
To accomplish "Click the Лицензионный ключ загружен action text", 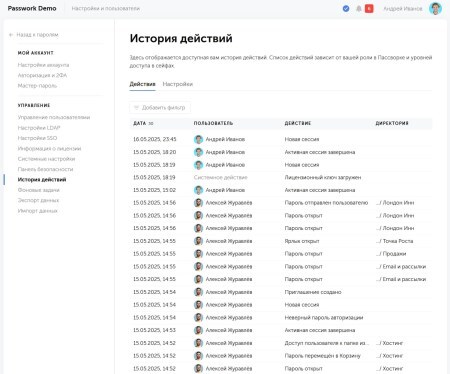I will 323,177.
